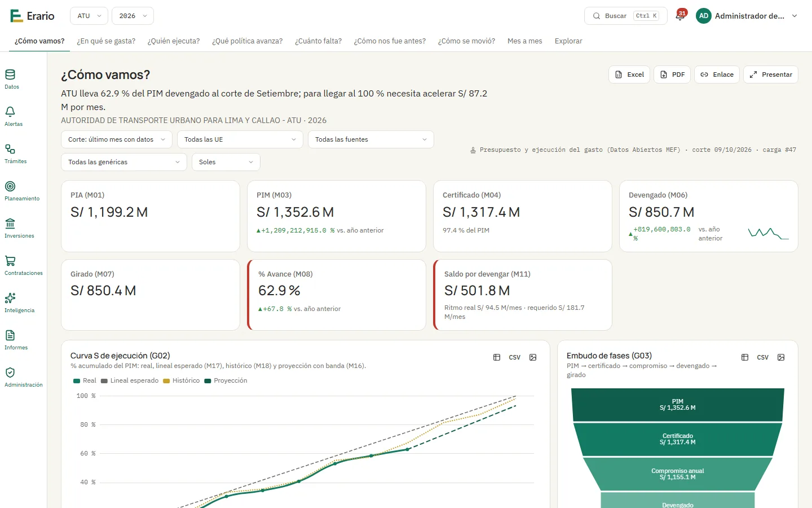Switch to Mes a mes tab
Screen dimensions: 812x508
(525, 41)
